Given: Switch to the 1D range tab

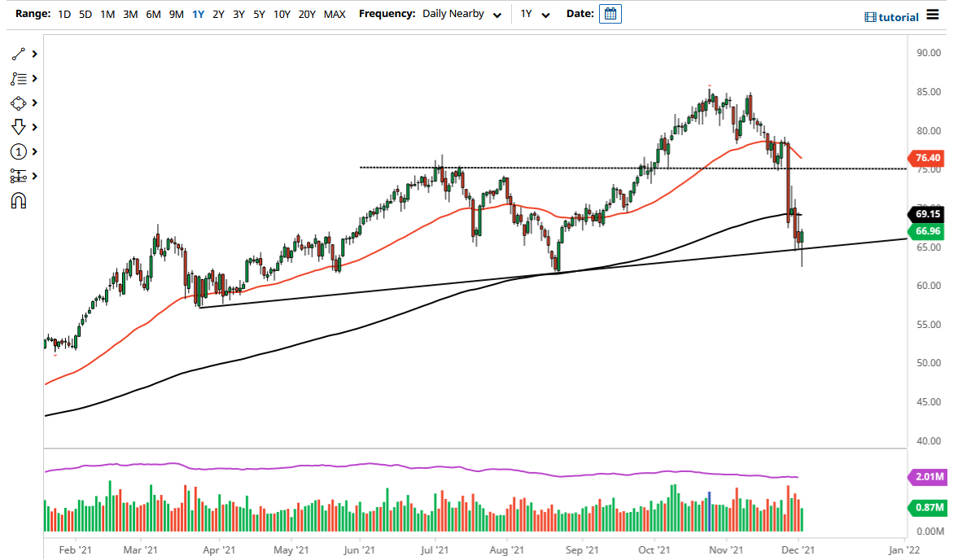Looking at the screenshot, I should (63, 14).
